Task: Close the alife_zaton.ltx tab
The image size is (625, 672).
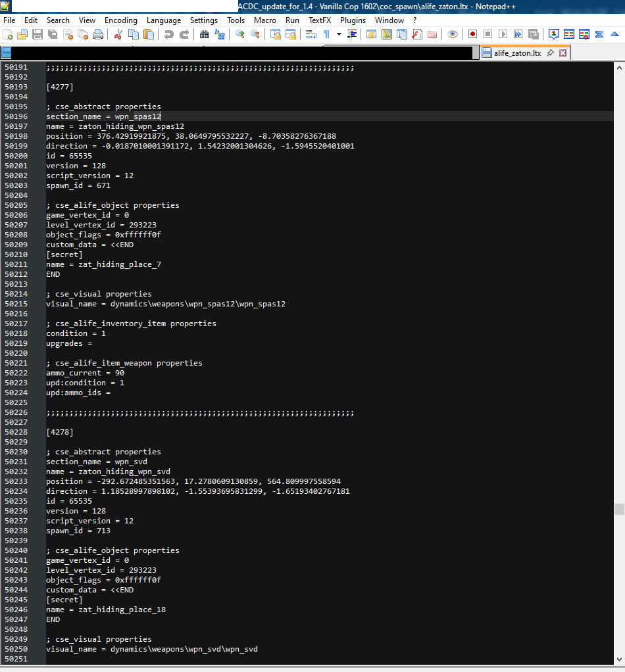Action: coord(563,53)
